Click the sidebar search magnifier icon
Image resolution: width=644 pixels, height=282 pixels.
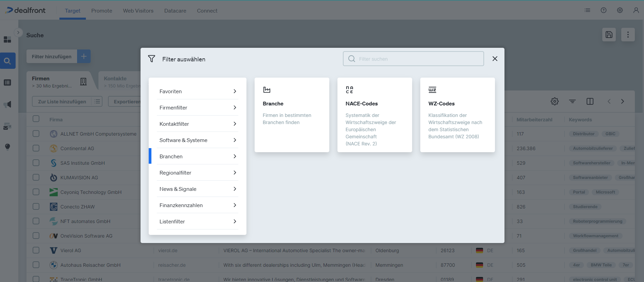click(7, 61)
